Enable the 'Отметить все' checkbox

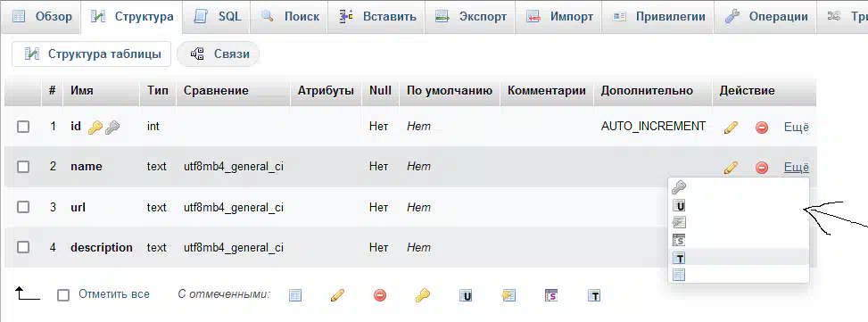(63, 295)
